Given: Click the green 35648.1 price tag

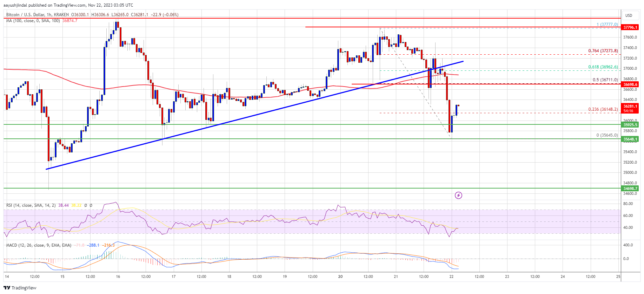Looking at the screenshot, I should [x=630, y=139].
